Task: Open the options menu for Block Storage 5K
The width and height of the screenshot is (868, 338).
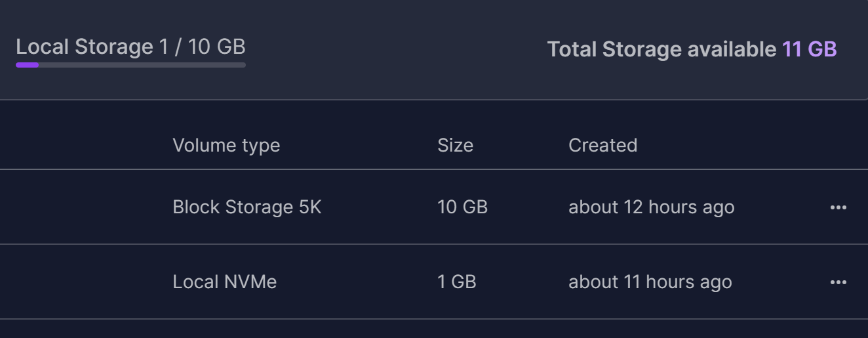Action: tap(838, 207)
